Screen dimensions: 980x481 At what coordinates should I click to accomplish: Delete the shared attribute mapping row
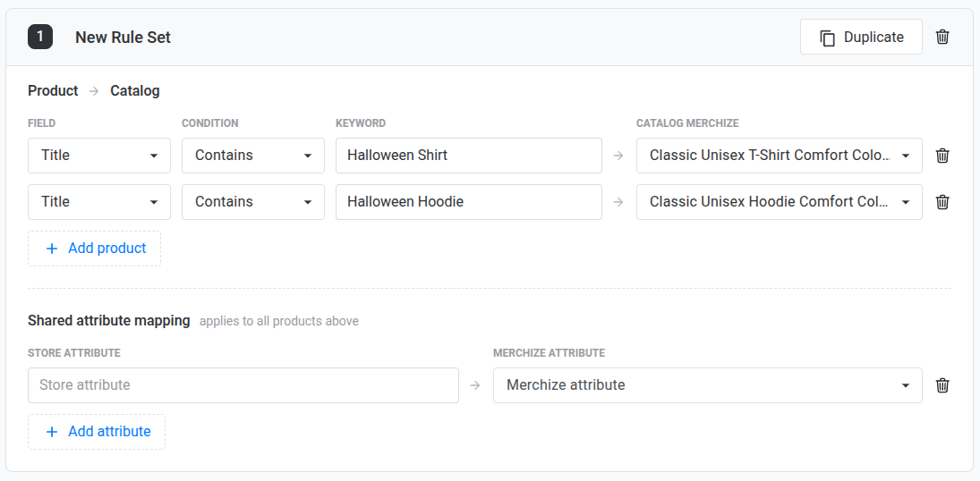942,385
